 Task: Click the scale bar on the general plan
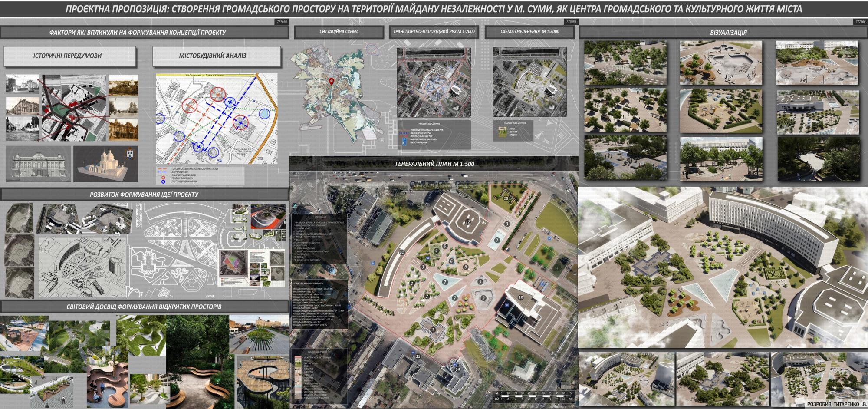pyautogui.click(x=535, y=396)
